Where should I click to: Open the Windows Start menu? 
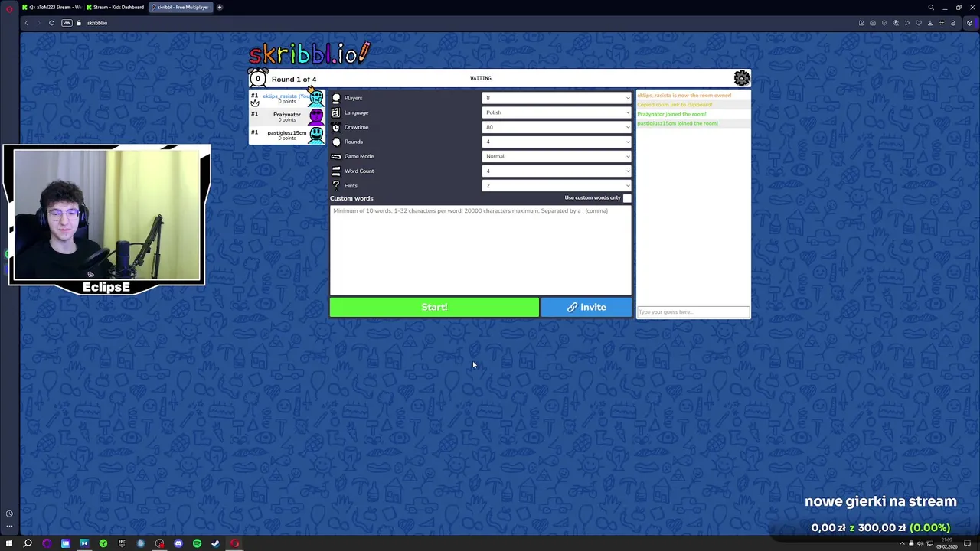click(x=9, y=543)
